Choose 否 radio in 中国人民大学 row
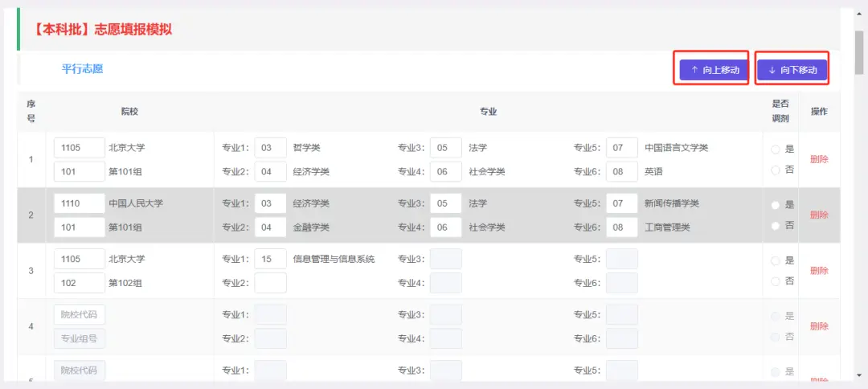The image size is (868, 389). 776,226
